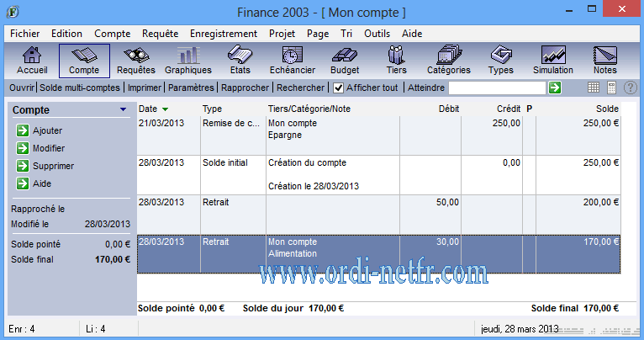Open the Requête menu
Image resolution: width=644 pixels, height=340 pixels.
(x=161, y=34)
